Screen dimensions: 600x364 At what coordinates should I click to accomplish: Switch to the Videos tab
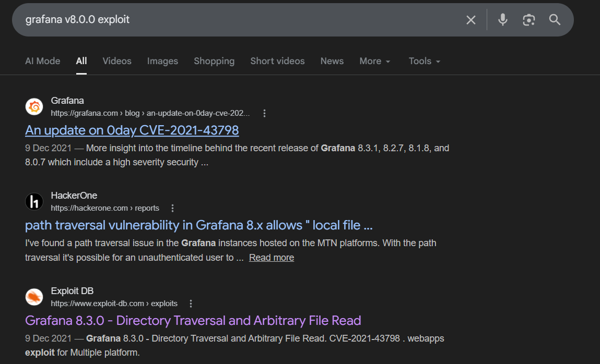(116, 61)
